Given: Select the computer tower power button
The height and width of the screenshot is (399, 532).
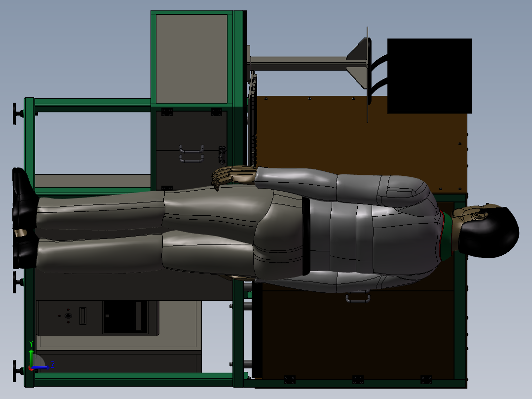Looking at the screenshot, I should point(68,316).
